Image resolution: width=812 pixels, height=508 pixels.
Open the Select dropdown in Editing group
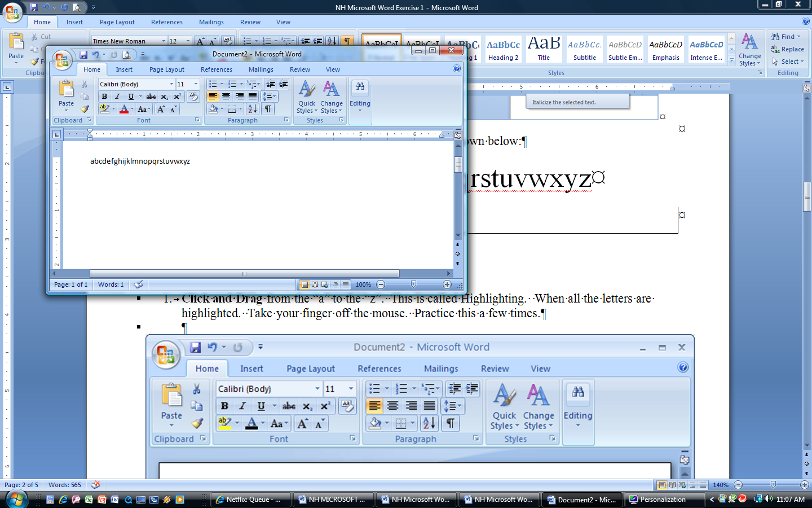tap(788, 62)
